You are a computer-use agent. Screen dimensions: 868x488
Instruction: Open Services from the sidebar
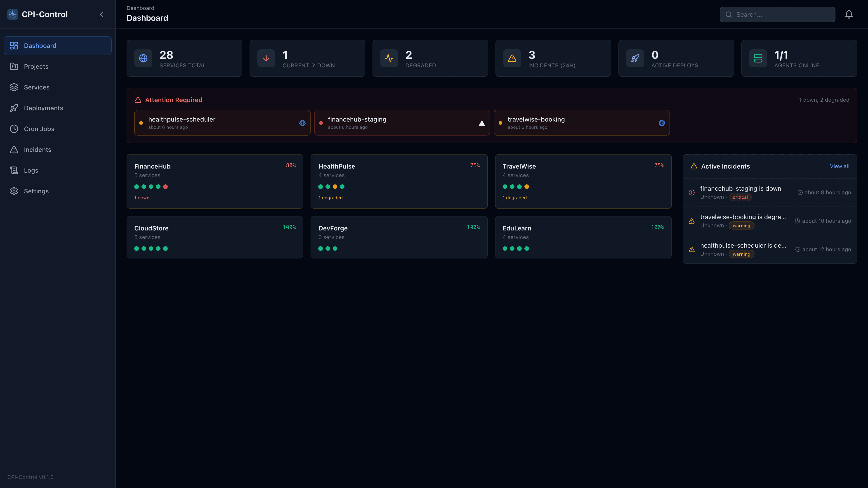(x=14, y=87)
